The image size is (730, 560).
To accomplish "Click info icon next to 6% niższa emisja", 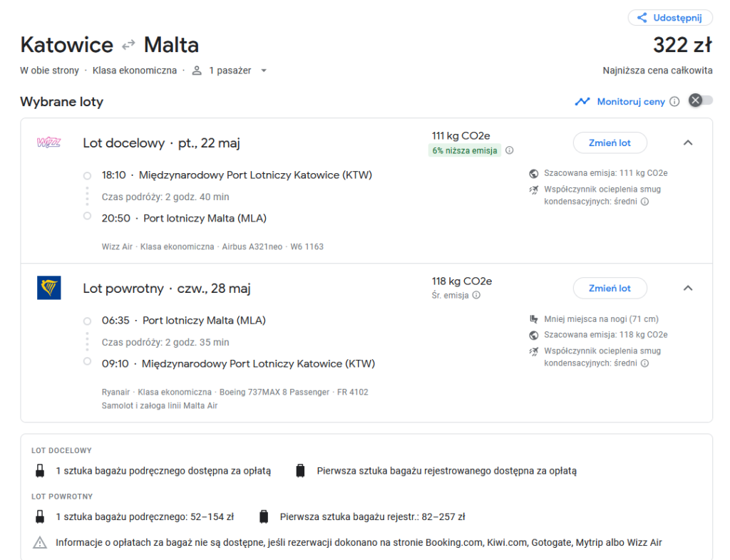I will [509, 150].
